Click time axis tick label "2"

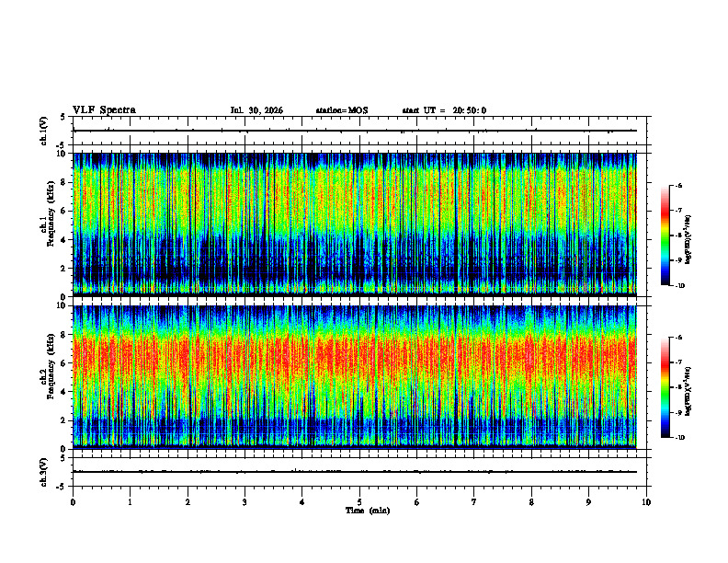coord(188,502)
